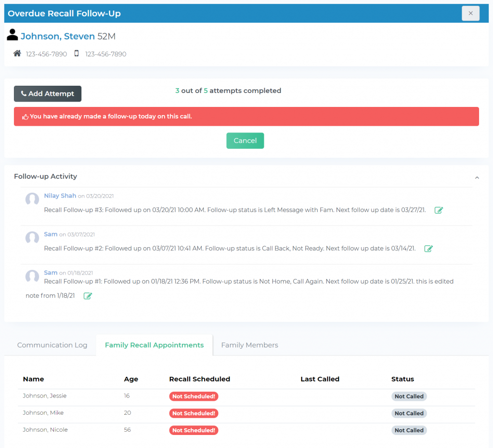Image resolution: width=493 pixels, height=448 pixels.
Task: Click the edit pencil on Recall Follow-up #2
Action: 428,249
